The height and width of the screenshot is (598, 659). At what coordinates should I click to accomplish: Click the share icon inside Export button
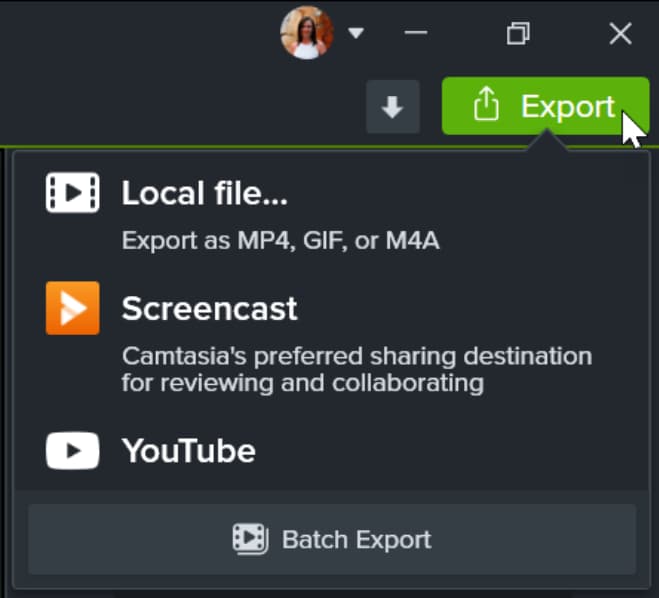point(485,106)
